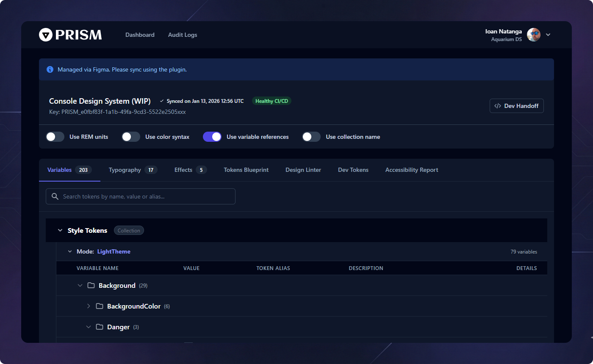
Task: Open the account dropdown next to the avatar
Action: pyautogui.click(x=548, y=35)
